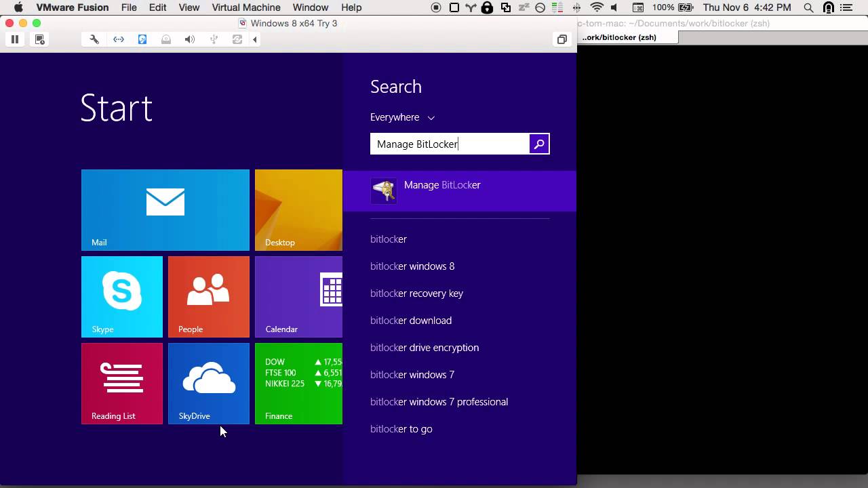Open the Desktop tile
The height and width of the screenshot is (488, 868).
(298, 210)
